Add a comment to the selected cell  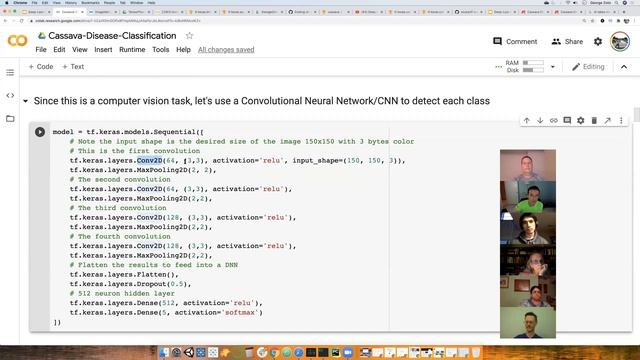pyautogui.click(x=567, y=120)
